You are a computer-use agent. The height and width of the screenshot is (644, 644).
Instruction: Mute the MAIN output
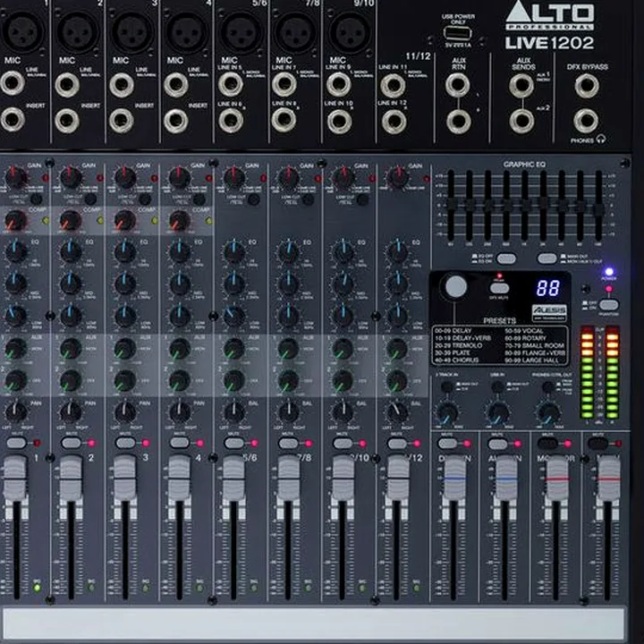(598, 443)
